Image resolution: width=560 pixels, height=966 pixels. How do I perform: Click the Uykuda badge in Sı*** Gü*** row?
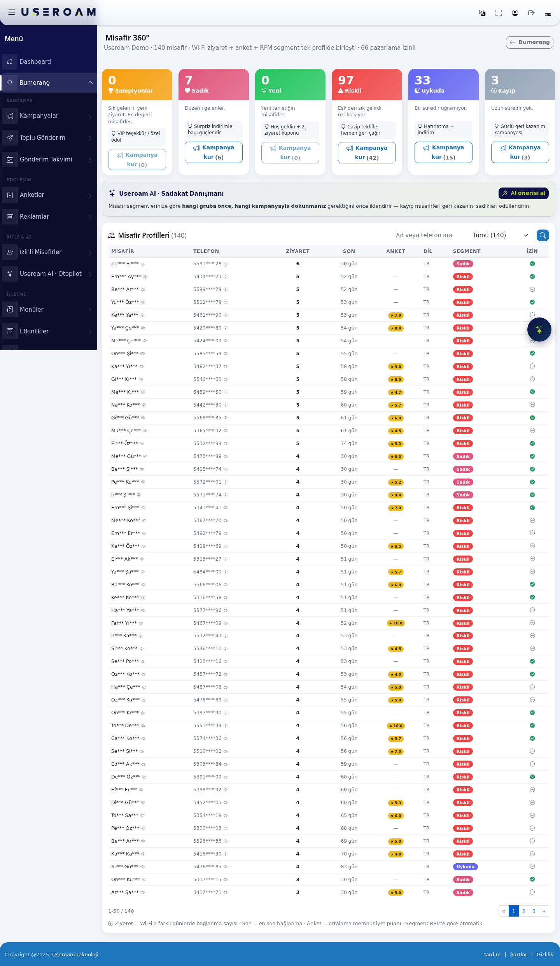tap(465, 867)
